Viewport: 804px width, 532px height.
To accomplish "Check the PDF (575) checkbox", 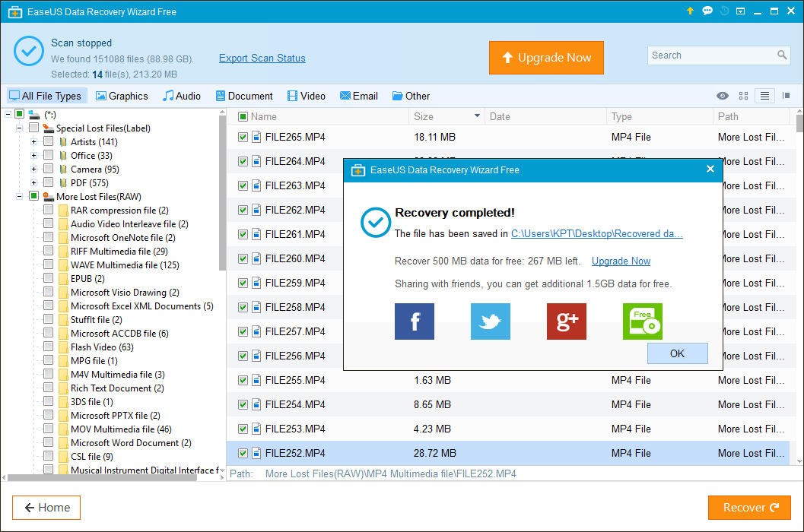I will pyautogui.click(x=48, y=182).
